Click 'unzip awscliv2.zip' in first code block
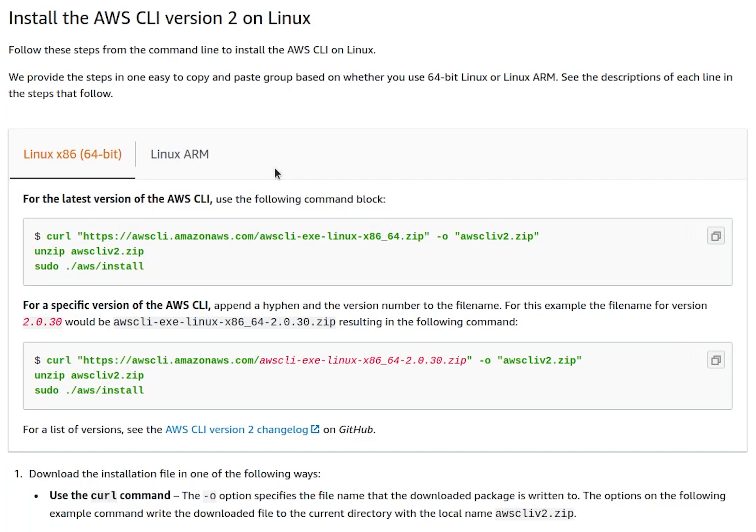756x532 pixels. point(89,251)
